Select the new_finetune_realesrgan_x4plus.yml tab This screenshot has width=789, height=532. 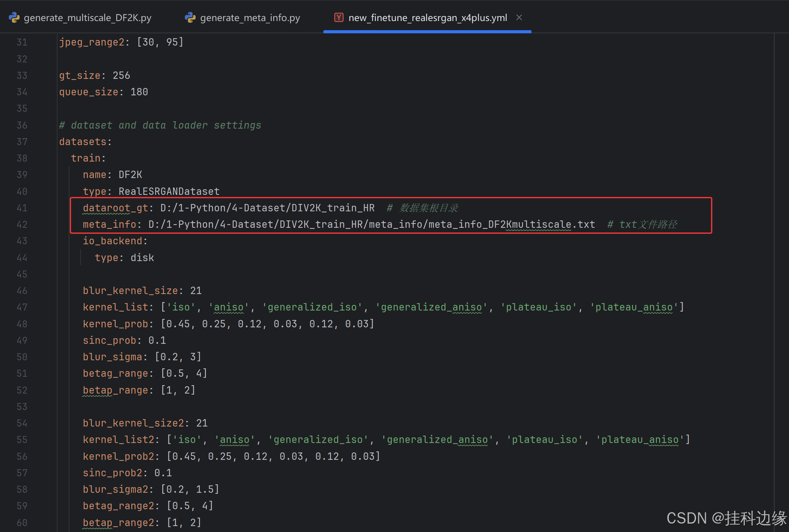pos(427,18)
